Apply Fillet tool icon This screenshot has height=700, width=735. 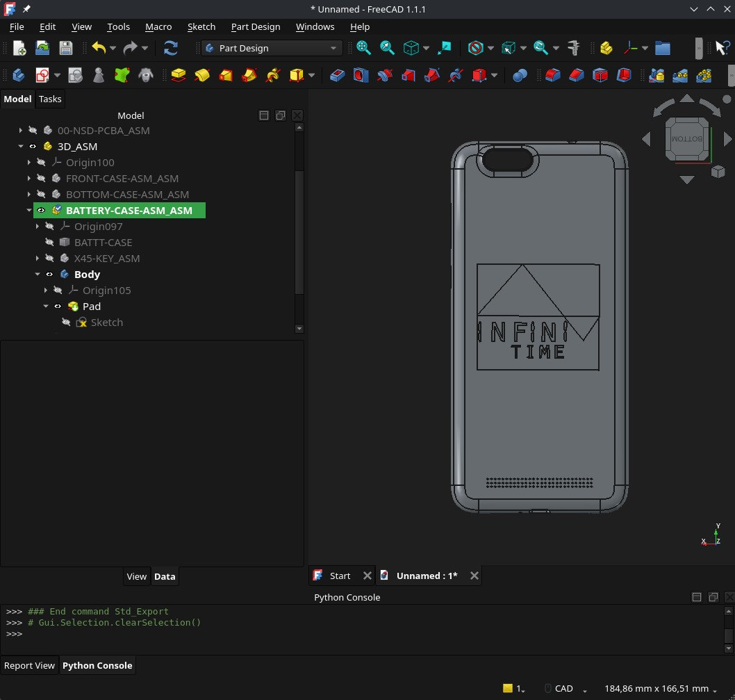[x=553, y=75]
